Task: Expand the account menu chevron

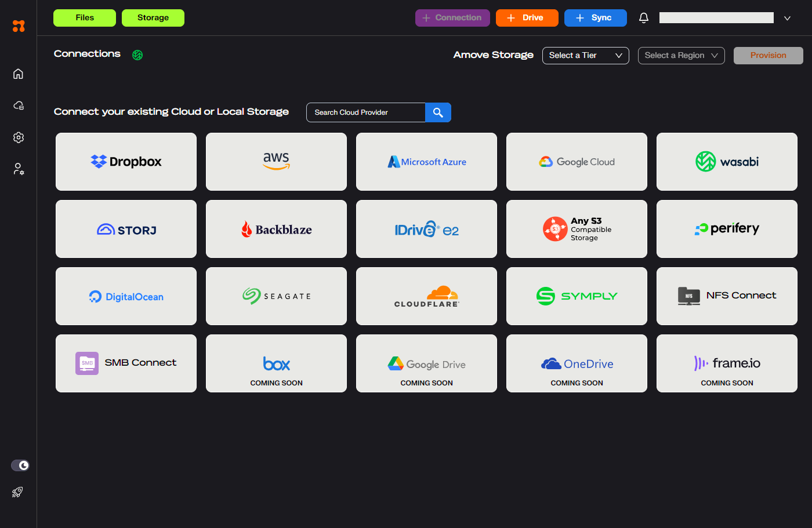Action: [787, 18]
